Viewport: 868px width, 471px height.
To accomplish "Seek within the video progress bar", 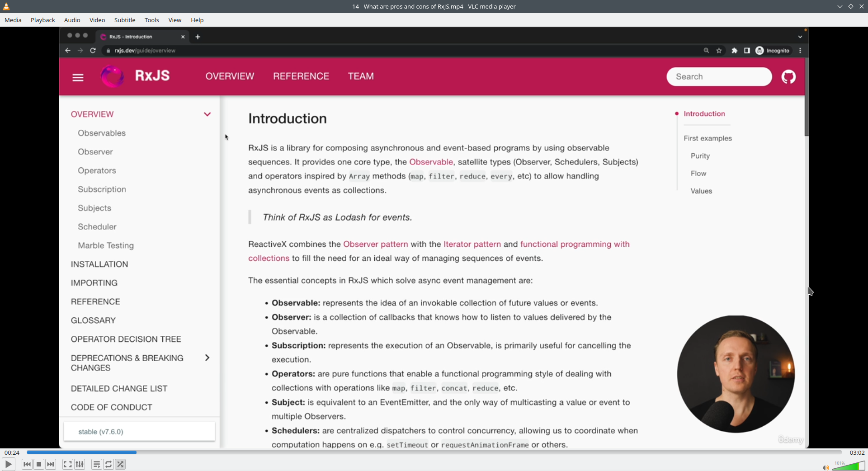I will [x=434, y=452].
